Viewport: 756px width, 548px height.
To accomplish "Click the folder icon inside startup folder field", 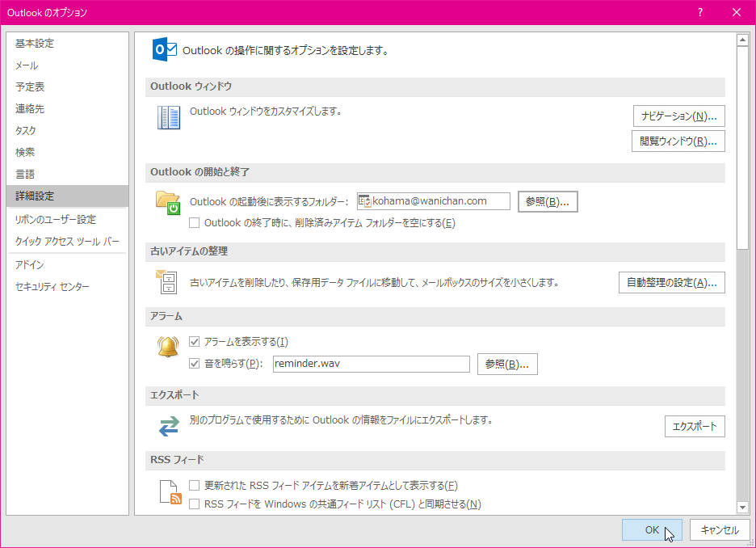I will tap(365, 201).
